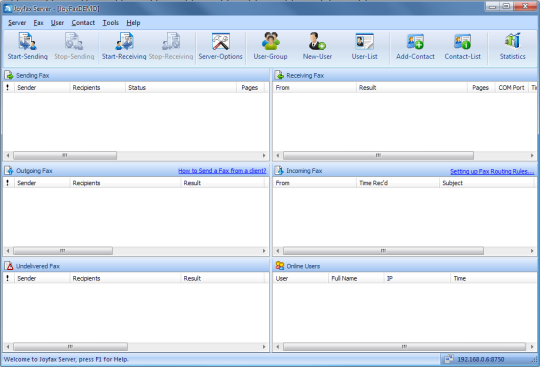Click the Sending Fax horizontal scrollbar thumb
540x367 pixels.
65,155
